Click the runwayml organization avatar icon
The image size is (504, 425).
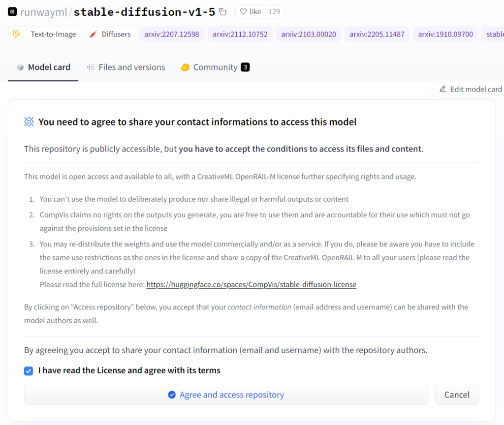[x=12, y=11]
